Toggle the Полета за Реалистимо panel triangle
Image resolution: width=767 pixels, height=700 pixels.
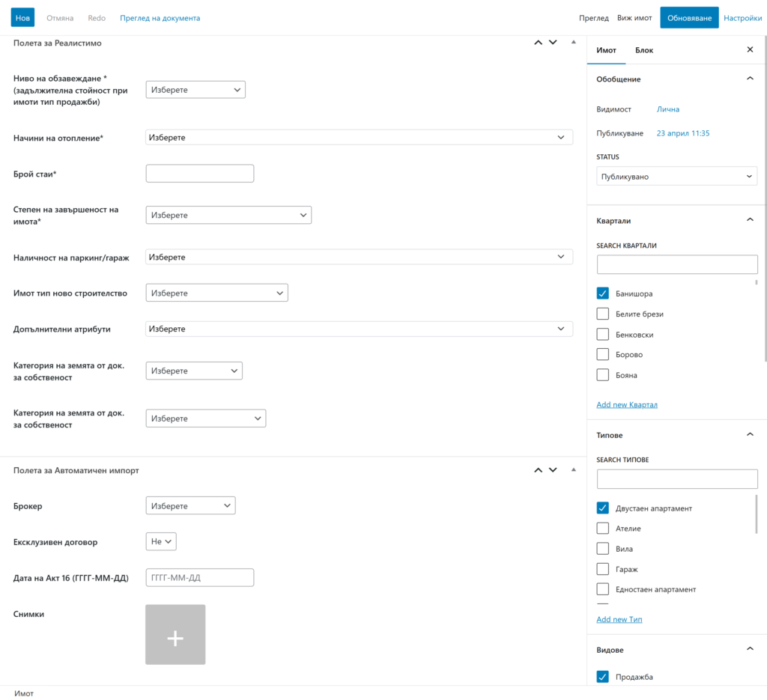(574, 43)
